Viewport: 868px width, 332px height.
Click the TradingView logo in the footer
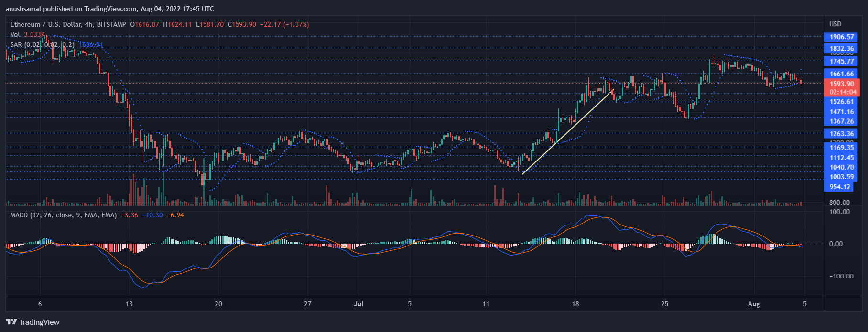33,322
